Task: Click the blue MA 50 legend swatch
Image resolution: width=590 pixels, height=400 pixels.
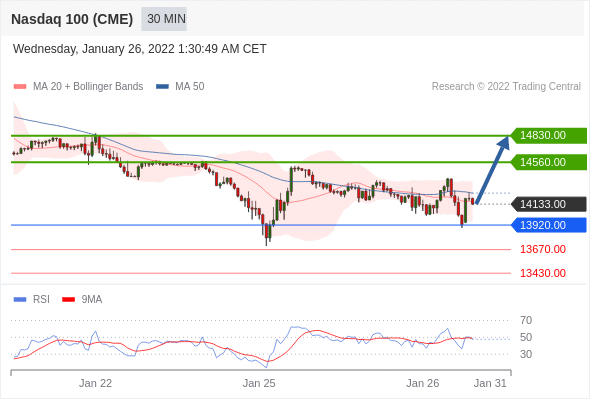Action: click(162, 87)
